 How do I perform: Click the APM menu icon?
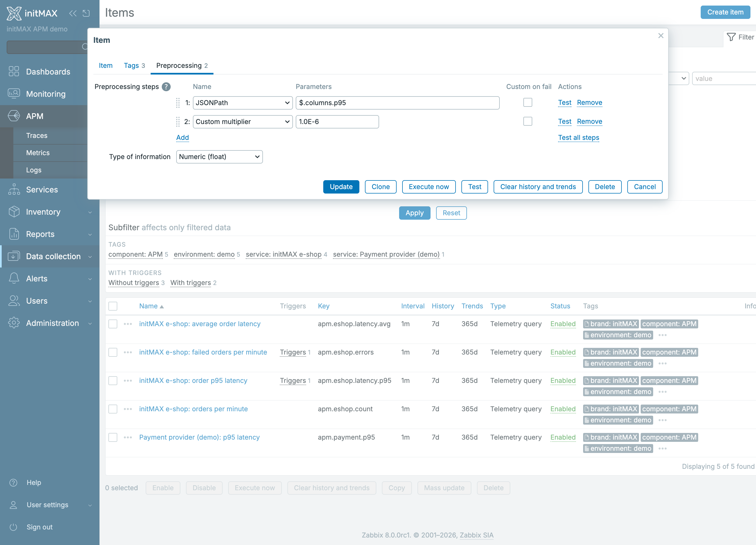[x=14, y=116]
